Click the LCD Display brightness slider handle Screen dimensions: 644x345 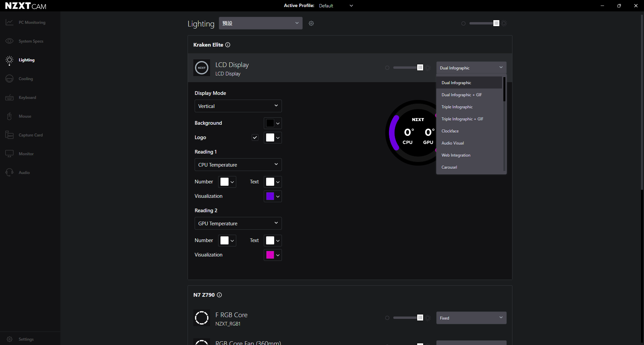tap(420, 67)
